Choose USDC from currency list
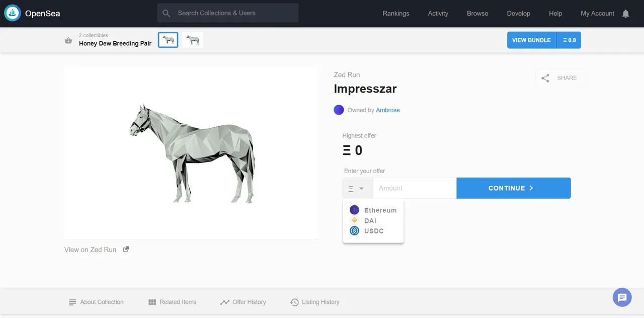644x318 pixels. click(x=373, y=231)
